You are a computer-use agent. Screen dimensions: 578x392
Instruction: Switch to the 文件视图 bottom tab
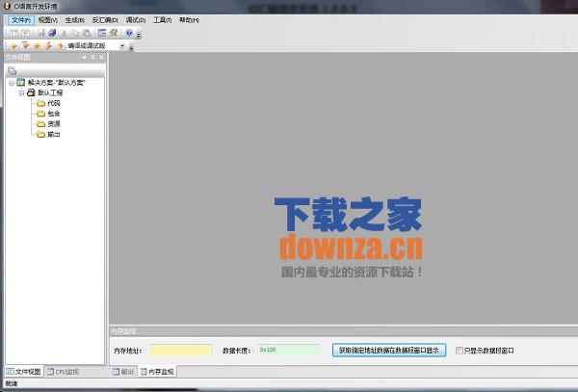(x=23, y=372)
